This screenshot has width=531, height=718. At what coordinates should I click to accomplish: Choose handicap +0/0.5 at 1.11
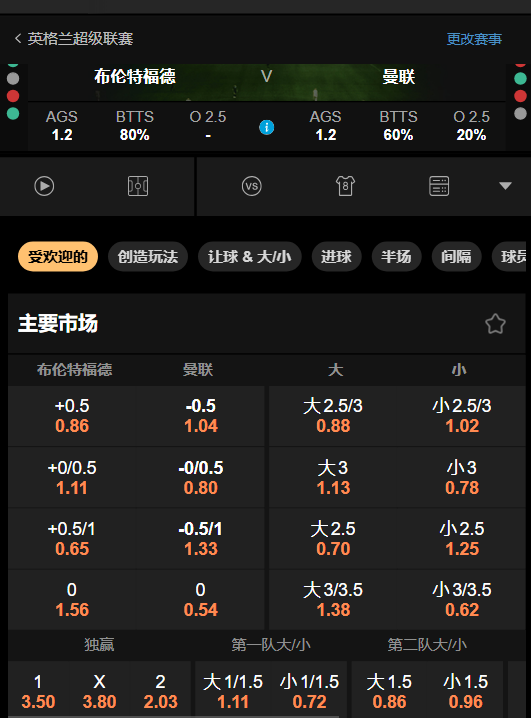72,478
